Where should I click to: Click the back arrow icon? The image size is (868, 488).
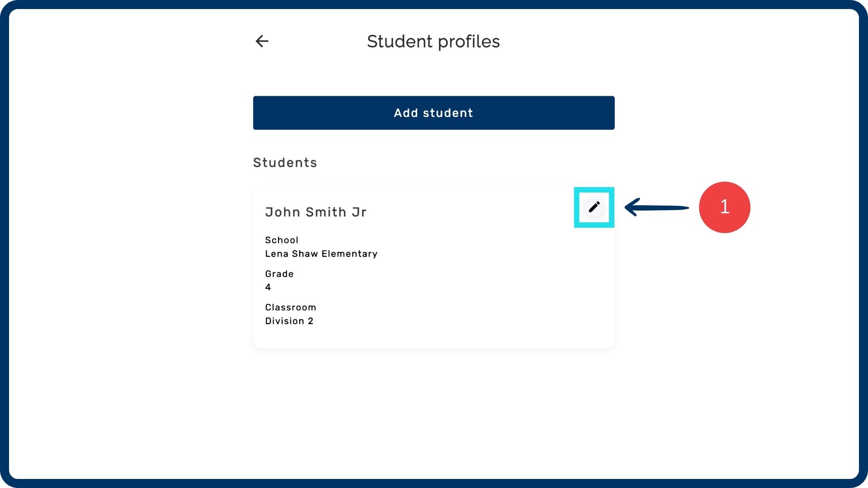pos(262,41)
